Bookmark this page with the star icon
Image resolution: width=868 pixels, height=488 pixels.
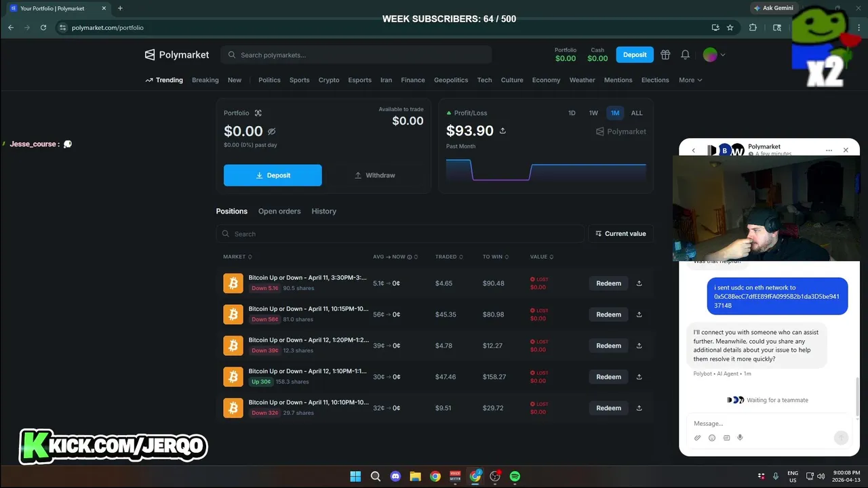click(730, 28)
